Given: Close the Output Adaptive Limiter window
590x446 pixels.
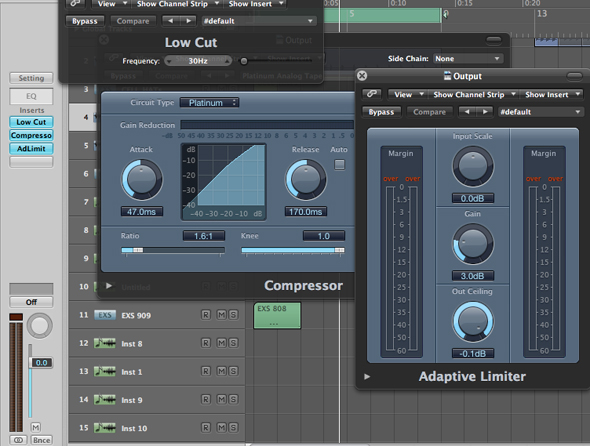Looking at the screenshot, I should [x=362, y=76].
